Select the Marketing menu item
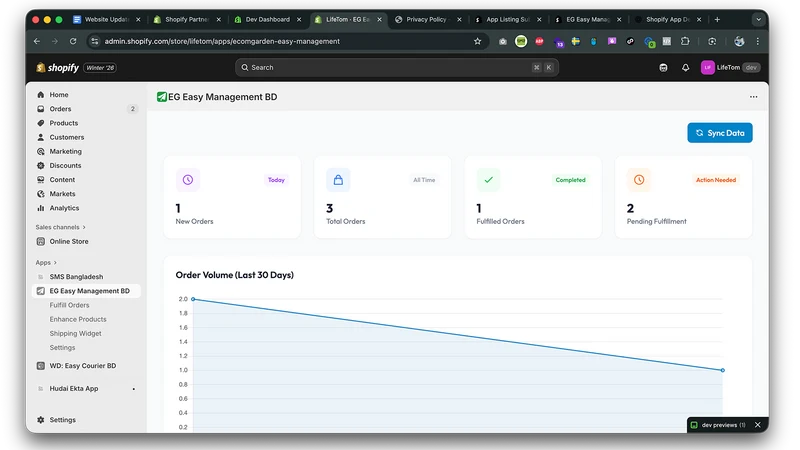Screen dimensions: 800x450 coord(65,152)
